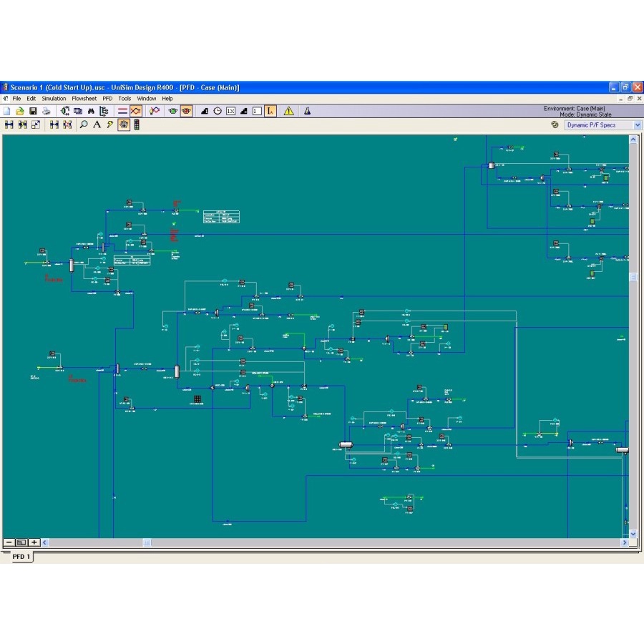
Task: Zoom out with the minus button
Action: point(9,542)
